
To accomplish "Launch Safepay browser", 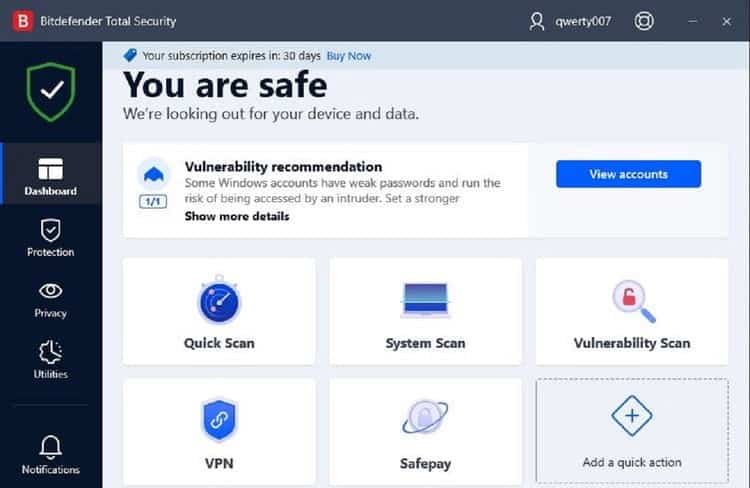I will tap(425, 428).
